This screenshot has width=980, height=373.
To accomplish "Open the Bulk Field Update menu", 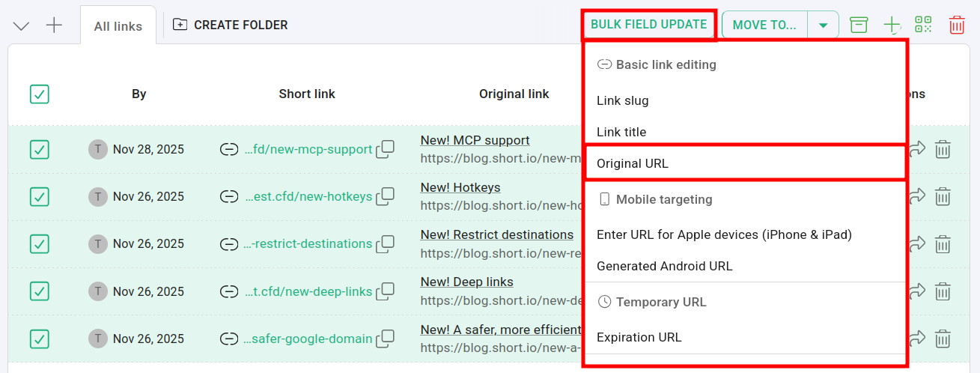I will click(648, 25).
